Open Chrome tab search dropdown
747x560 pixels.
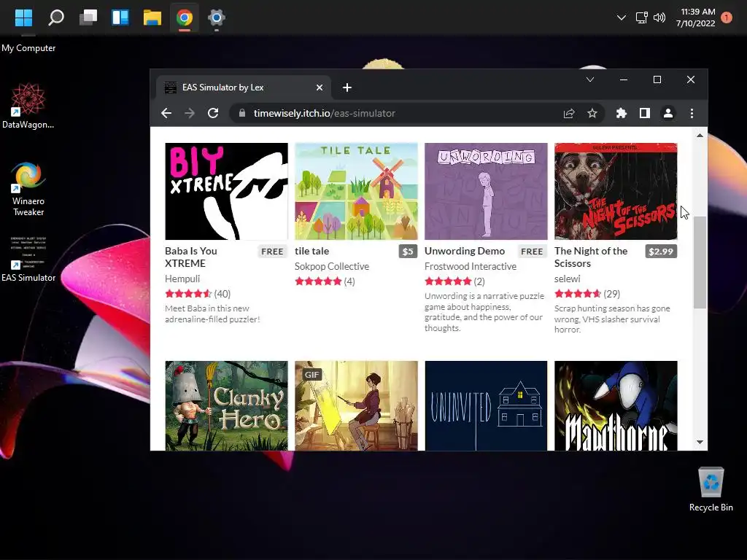[589, 79]
